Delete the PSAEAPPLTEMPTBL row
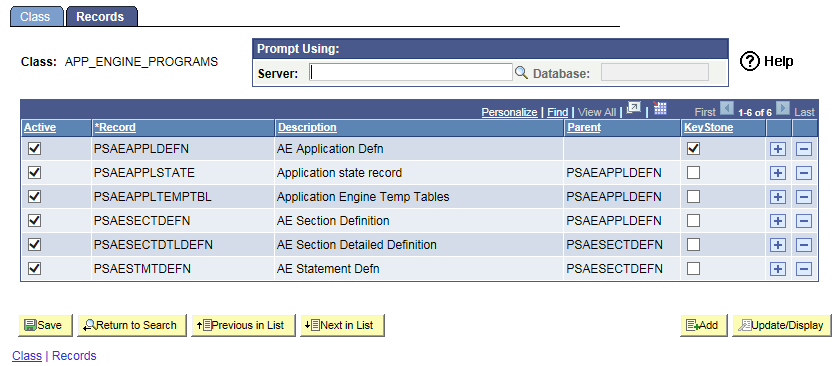This screenshot has width=832, height=366. [804, 197]
